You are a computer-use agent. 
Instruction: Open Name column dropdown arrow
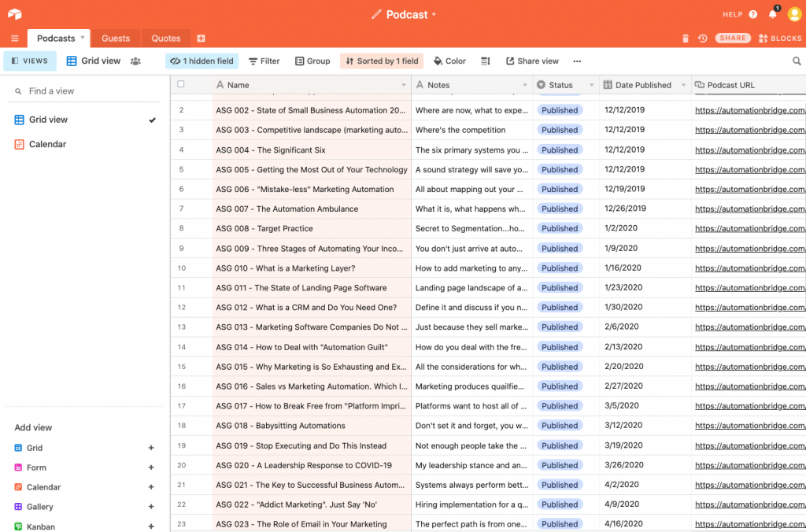click(x=404, y=85)
